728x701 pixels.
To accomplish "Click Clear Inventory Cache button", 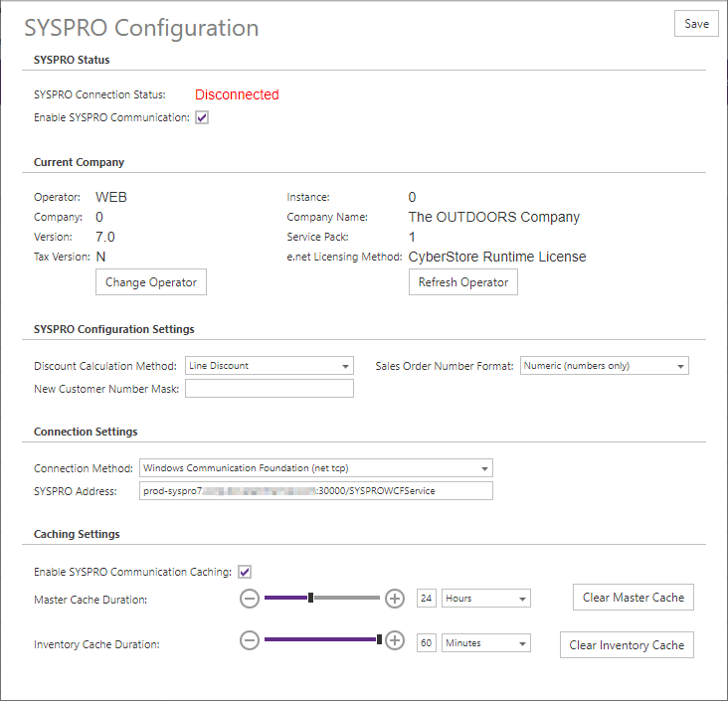I will click(627, 645).
